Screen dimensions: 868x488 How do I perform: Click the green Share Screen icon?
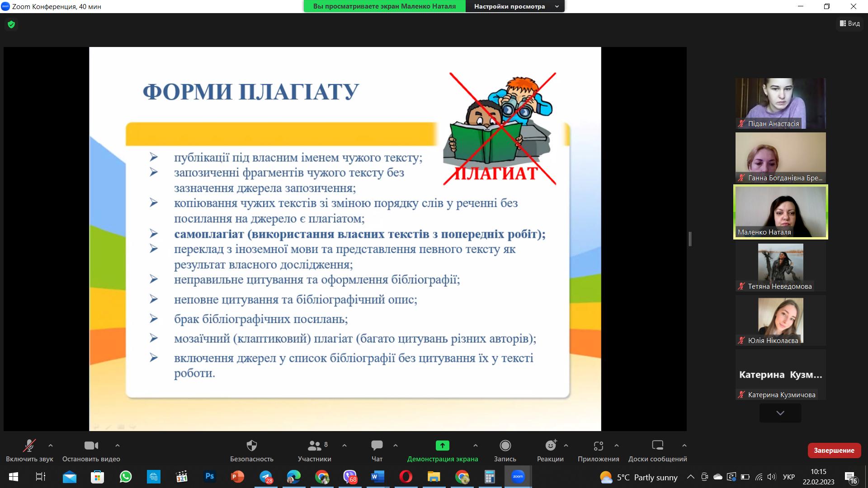click(x=442, y=446)
